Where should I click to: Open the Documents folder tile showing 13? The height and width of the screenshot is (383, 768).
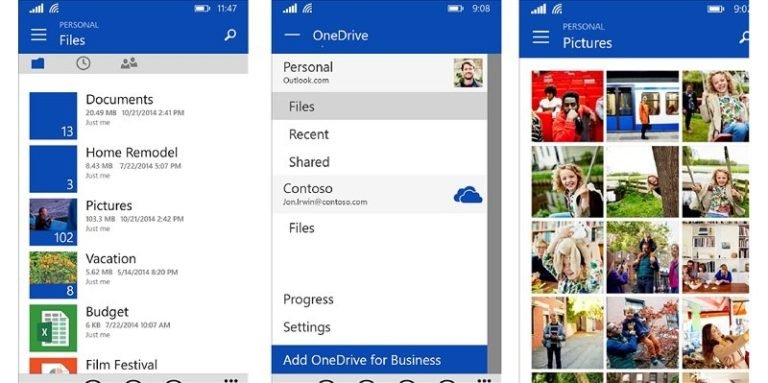pos(53,116)
